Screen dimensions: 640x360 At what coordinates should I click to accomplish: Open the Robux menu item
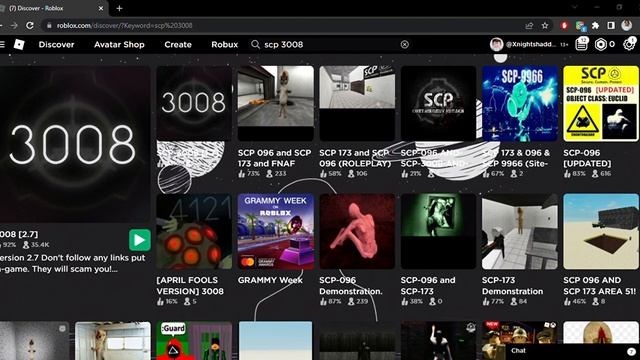coord(224,44)
